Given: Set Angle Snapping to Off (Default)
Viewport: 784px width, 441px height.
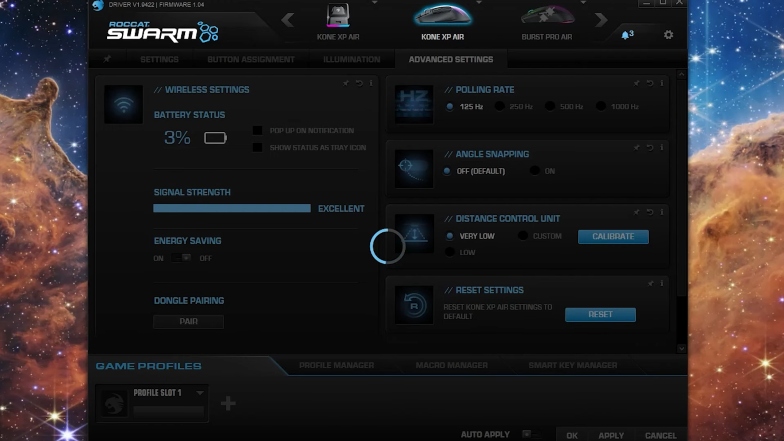Looking at the screenshot, I should coord(447,171).
